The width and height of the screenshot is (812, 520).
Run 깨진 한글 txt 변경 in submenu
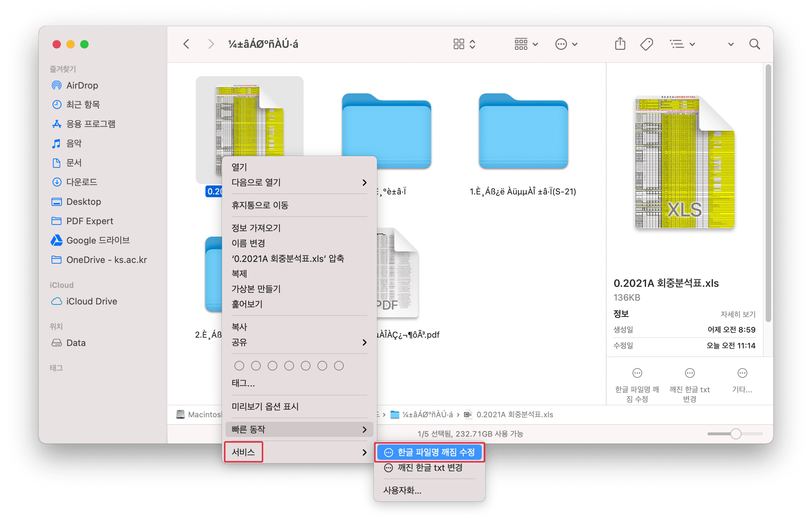coord(430,467)
